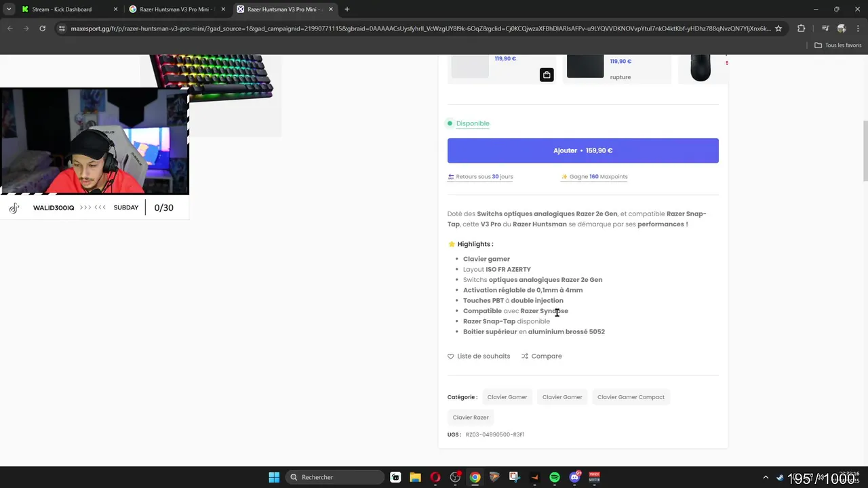Viewport: 868px width, 488px height.
Task: Open the Retours sous 30 jours link
Action: tap(480, 177)
